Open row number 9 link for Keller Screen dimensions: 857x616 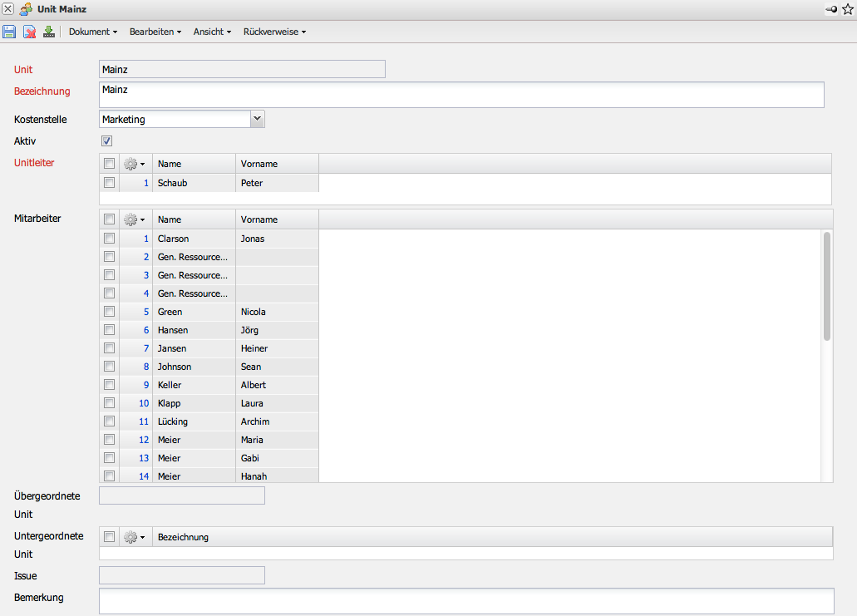coord(146,385)
